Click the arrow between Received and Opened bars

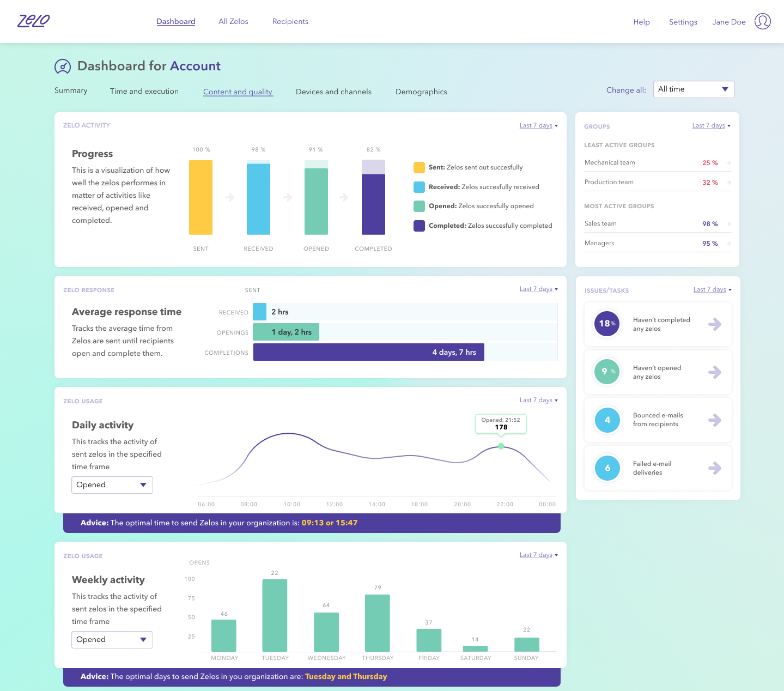288,197
